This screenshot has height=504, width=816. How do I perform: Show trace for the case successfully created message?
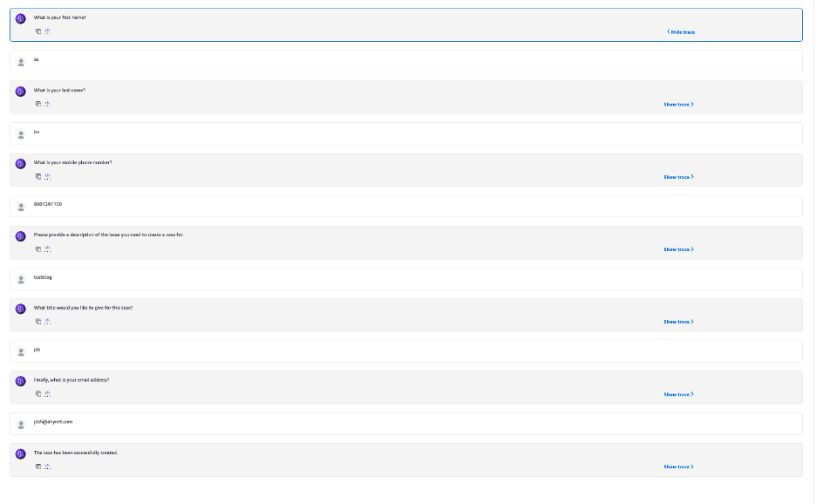pos(678,467)
